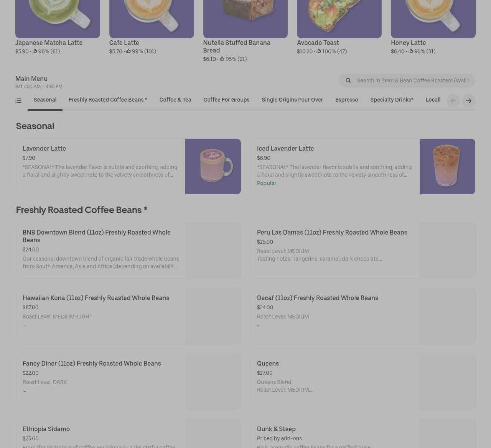Open Specialty Drinks tab
Image resolution: width=491 pixels, height=448 pixels.
(392, 100)
